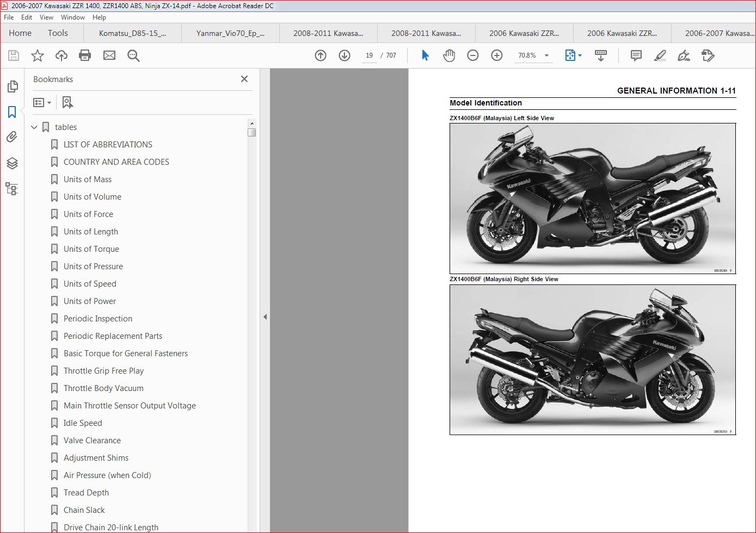Open Throttle Body Vacuum bookmark
The image size is (756, 533).
tap(103, 388)
